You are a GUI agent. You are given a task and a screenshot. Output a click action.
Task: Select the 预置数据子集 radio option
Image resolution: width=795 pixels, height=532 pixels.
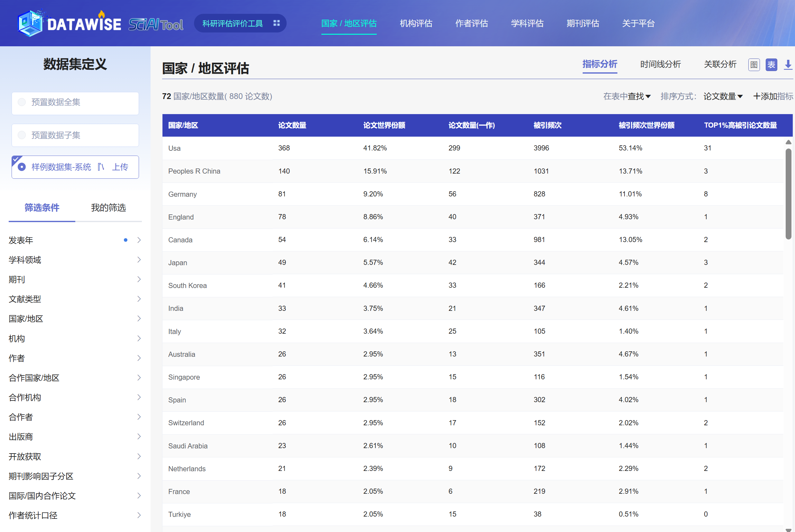22,135
